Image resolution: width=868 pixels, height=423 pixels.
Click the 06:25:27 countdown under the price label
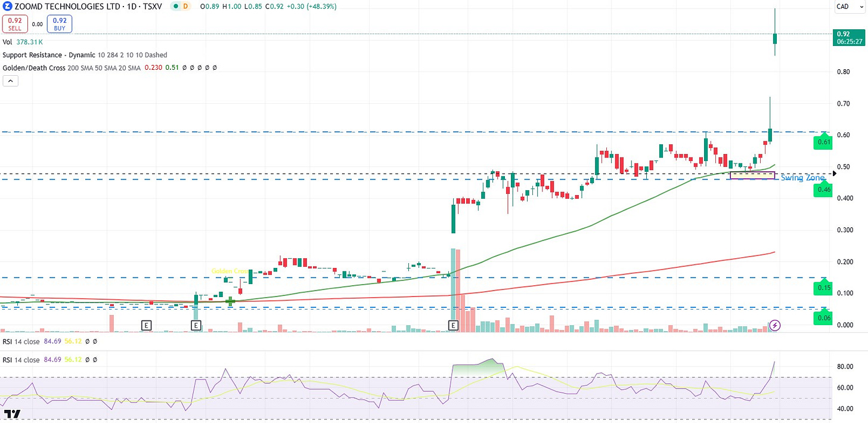(848, 42)
